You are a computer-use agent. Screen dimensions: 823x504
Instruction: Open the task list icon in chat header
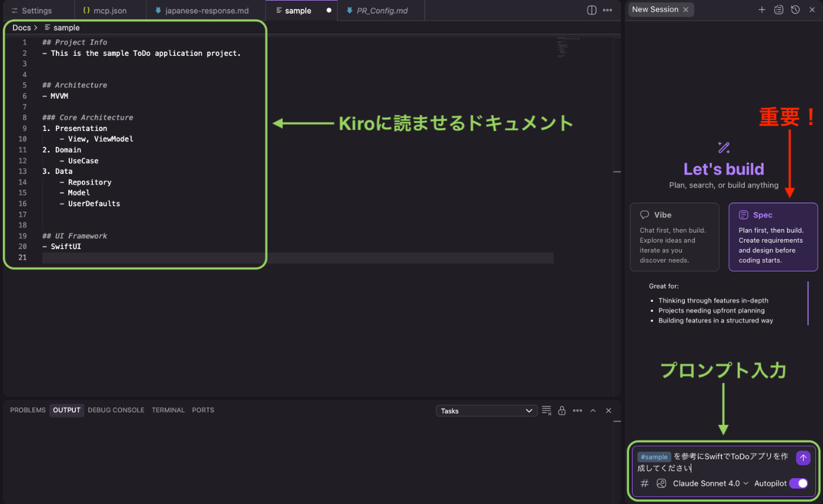coord(778,10)
